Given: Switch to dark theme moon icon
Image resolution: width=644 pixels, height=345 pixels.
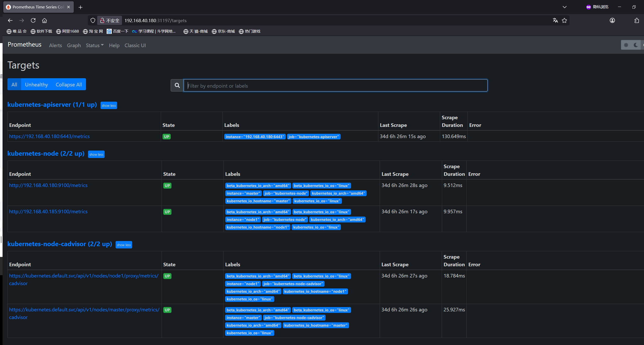Looking at the screenshot, I should (x=636, y=45).
